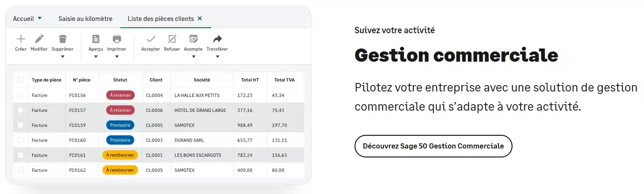Switch to the Saisie au kilomètre tab
Image resolution: width=644 pixels, height=194 pixels.
85,19
